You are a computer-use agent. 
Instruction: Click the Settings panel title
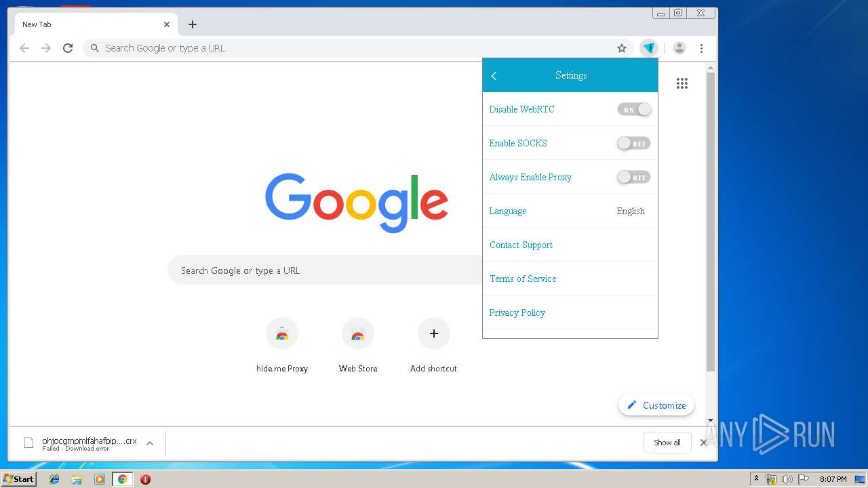[x=571, y=75]
